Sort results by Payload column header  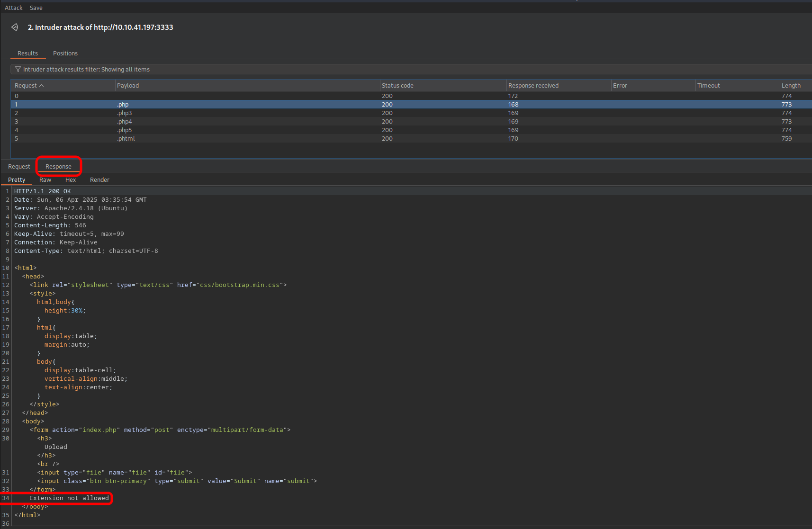click(247, 86)
